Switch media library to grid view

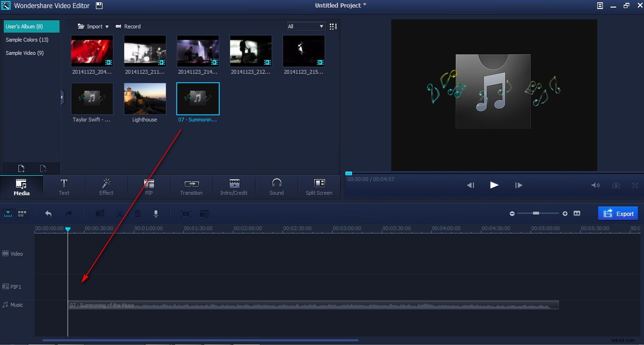click(x=333, y=26)
